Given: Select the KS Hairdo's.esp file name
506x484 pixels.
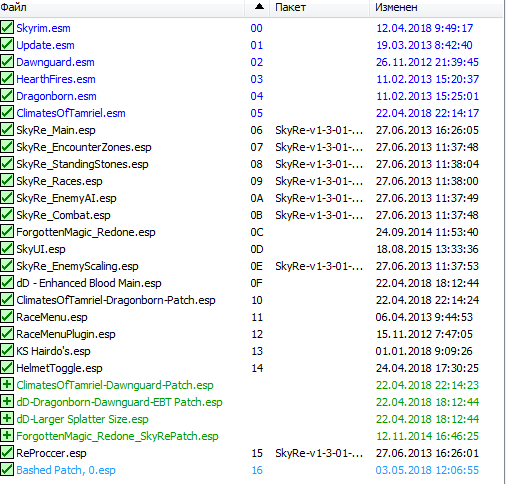Looking at the screenshot, I should coord(53,351).
